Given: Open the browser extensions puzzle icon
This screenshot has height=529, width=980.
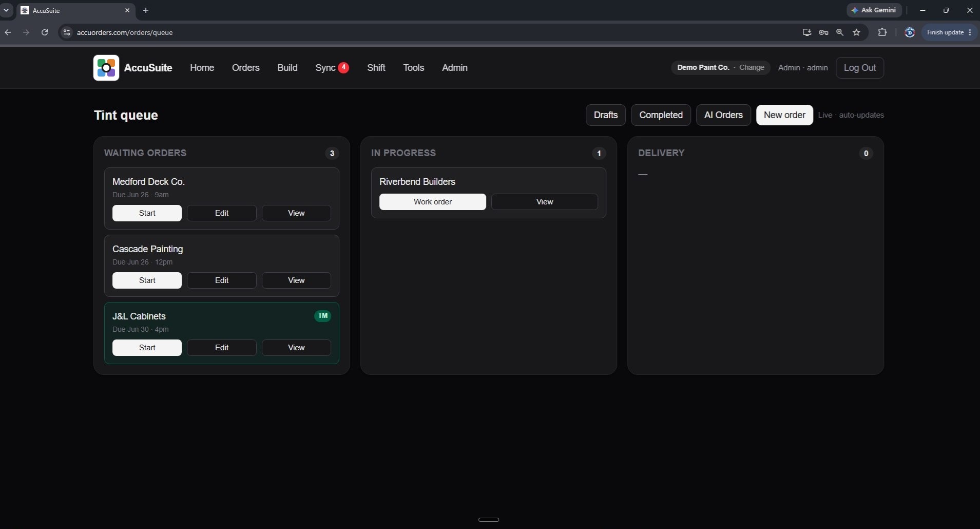Looking at the screenshot, I should pyautogui.click(x=882, y=32).
